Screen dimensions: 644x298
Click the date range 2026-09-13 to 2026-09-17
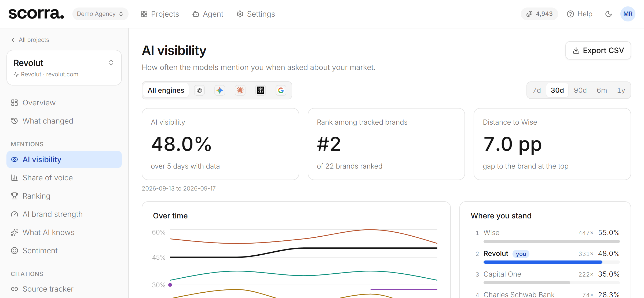pyautogui.click(x=179, y=188)
